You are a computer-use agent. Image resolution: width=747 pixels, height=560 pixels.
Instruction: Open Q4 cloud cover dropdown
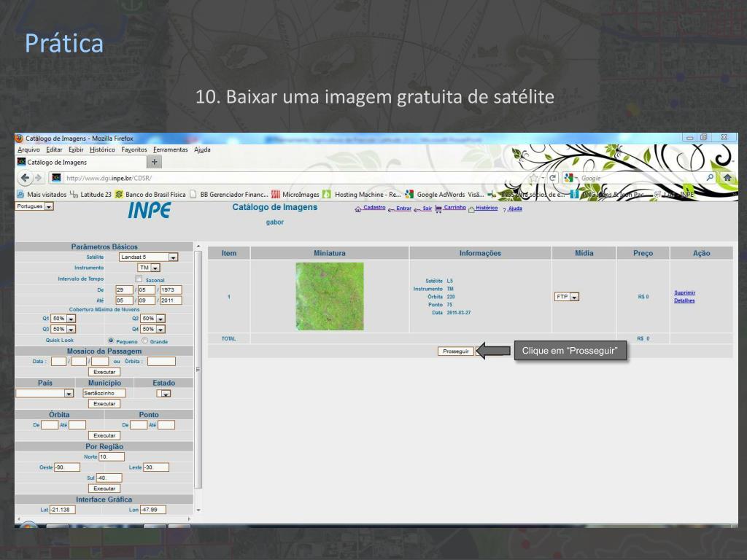point(152,329)
